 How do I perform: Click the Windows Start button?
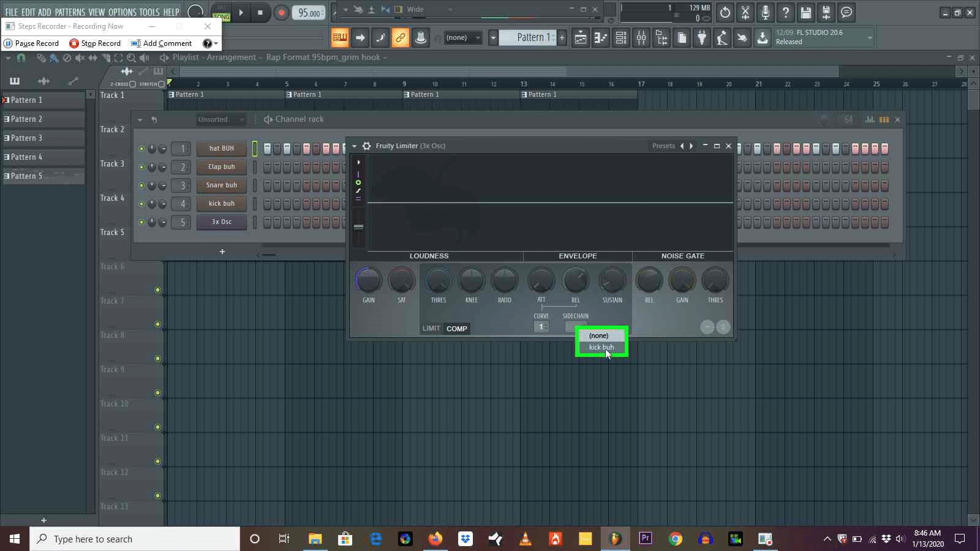point(15,539)
